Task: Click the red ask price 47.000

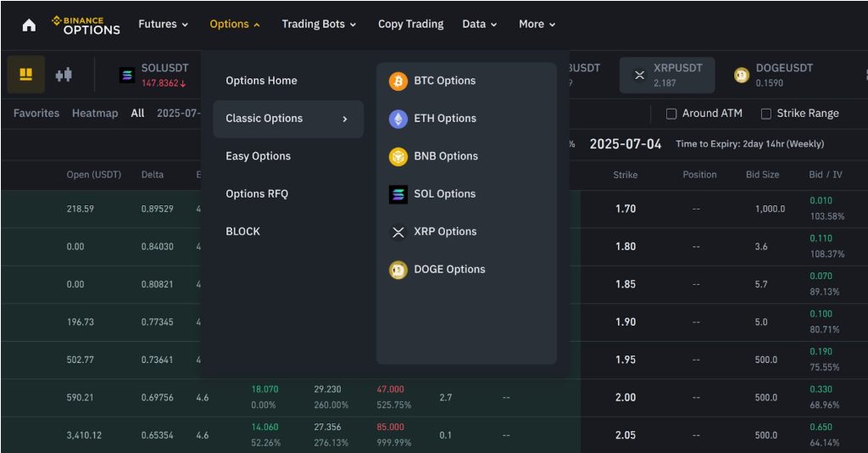Action: [390, 389]
